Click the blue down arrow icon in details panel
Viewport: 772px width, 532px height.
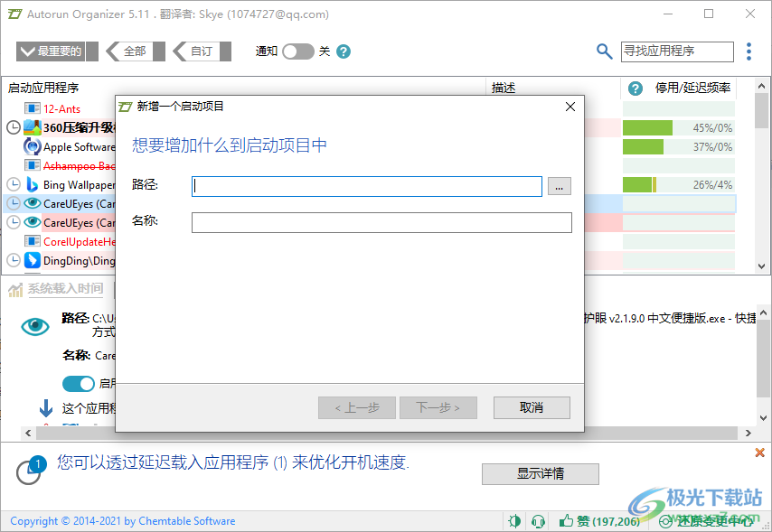click(46, 408)
